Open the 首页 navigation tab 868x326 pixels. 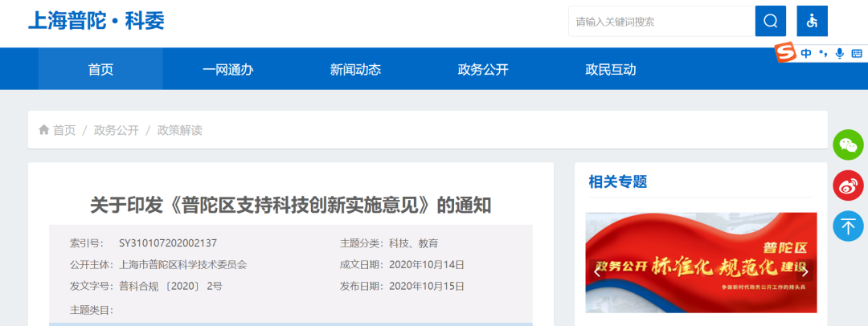click(100, 69)
